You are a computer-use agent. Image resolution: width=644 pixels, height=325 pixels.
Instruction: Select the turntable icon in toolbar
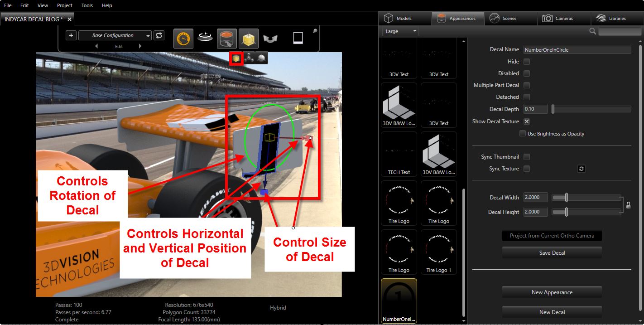point(205,37)
